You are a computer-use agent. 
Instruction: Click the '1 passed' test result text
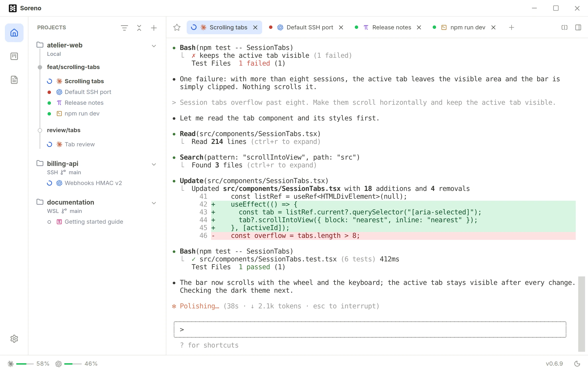[254, 267]
